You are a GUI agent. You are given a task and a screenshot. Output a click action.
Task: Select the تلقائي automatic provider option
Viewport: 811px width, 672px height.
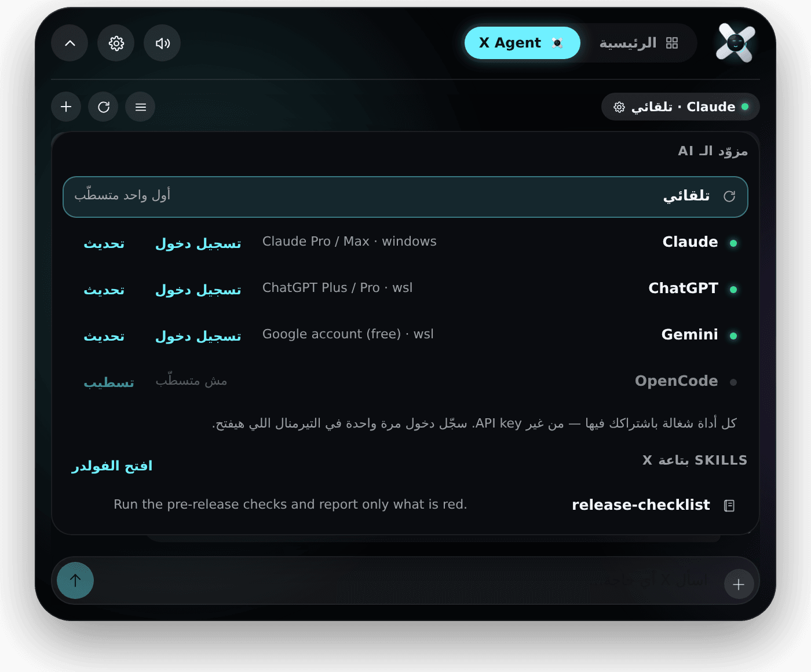(405, 197)
